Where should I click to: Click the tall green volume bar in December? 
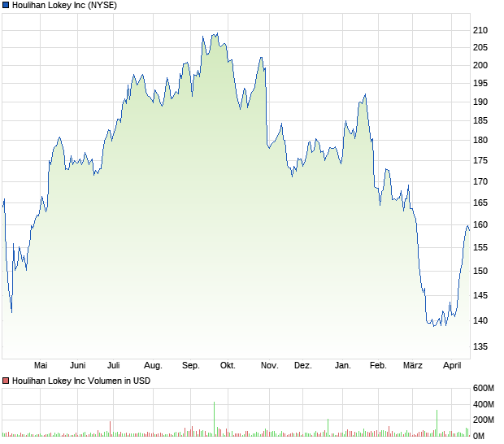click(x=328, y=428)
